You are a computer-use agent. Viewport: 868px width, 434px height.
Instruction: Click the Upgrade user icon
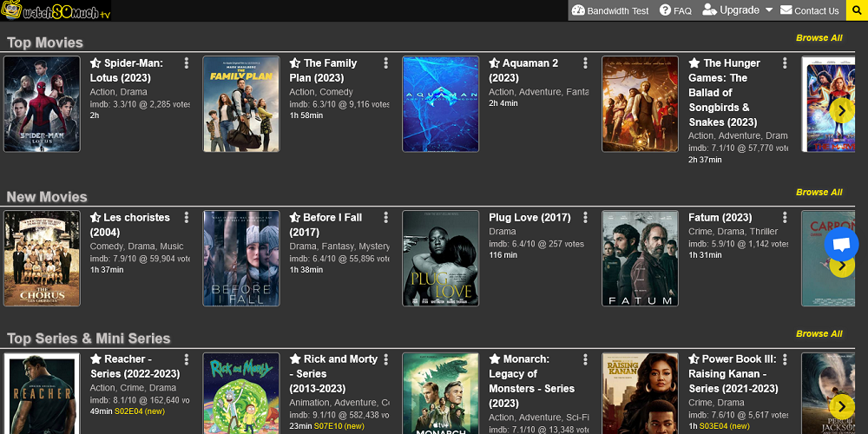click(710, 10)
